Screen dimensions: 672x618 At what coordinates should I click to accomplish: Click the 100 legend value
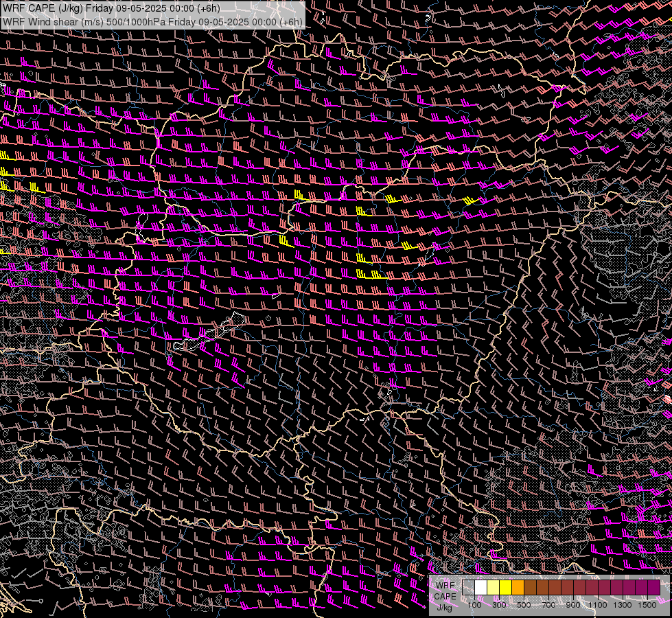click(x=475, y=605)
